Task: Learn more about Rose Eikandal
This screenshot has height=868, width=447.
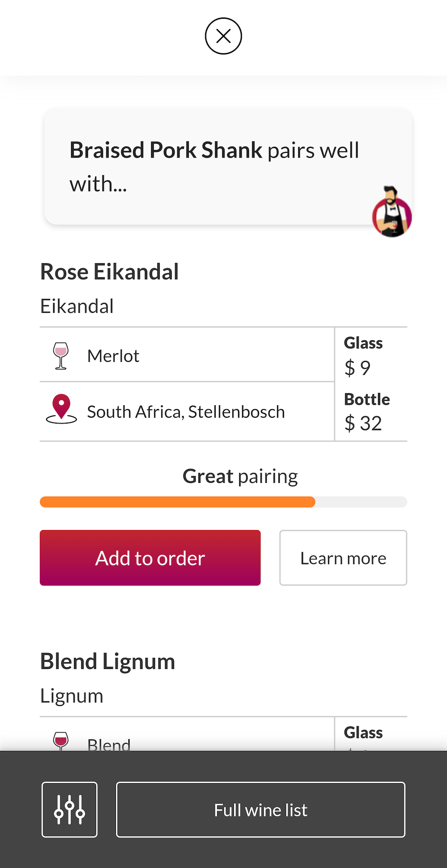Action: click(343, 558)
